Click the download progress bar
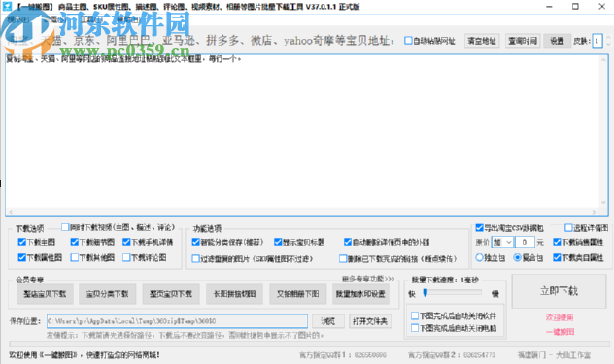This screenshot has height=364, width=614. tap(309, 344)
